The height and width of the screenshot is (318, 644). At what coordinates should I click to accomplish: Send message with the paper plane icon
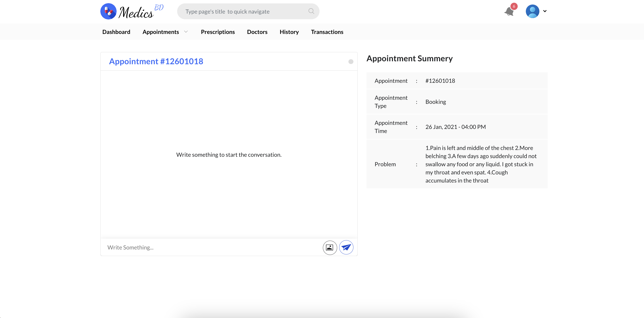click(x=346, y=247)
